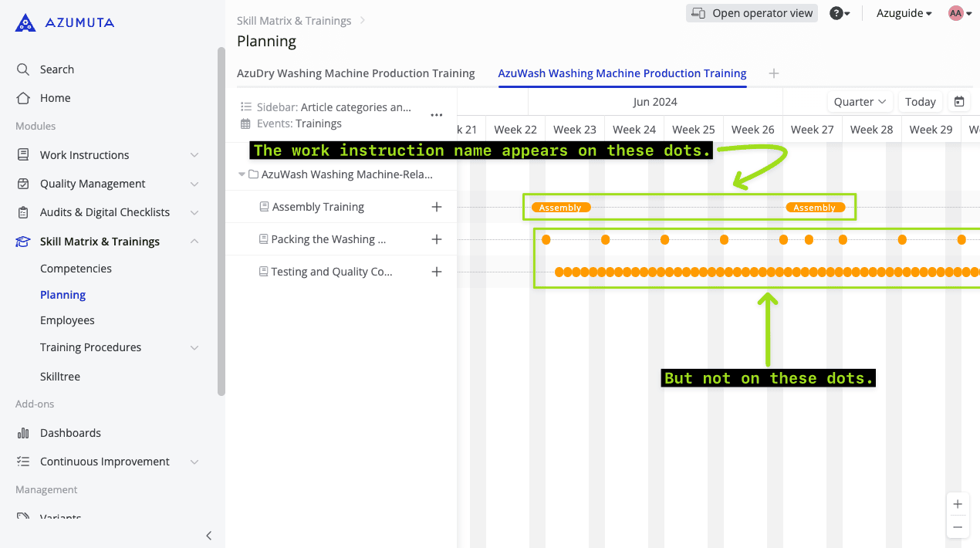Open the help question mark menu

840,13
